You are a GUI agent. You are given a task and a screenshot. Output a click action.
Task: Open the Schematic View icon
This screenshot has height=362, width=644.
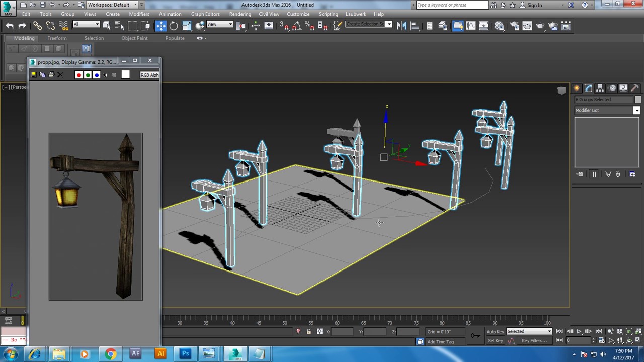(484, 26)
